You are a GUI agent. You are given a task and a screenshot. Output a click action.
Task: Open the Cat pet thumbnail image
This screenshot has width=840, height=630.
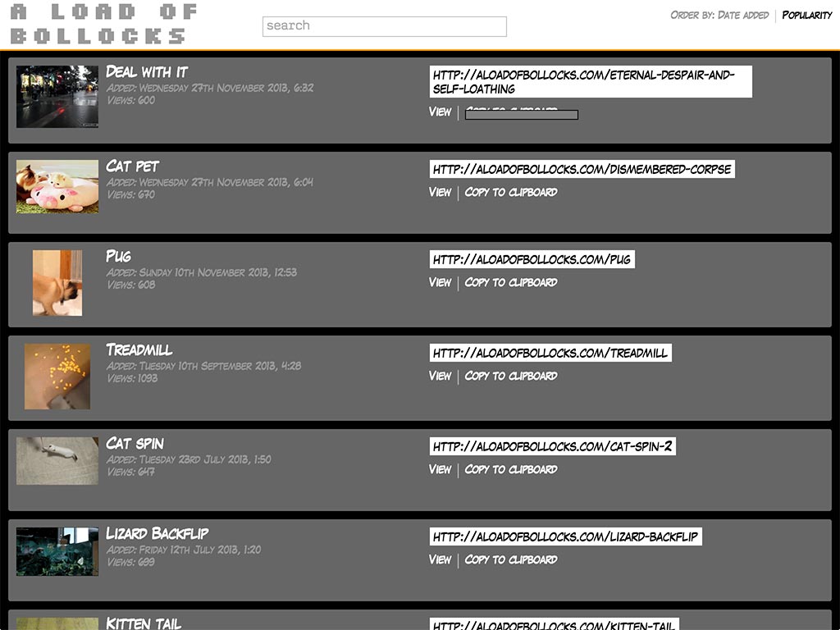[x=57, y=187]
